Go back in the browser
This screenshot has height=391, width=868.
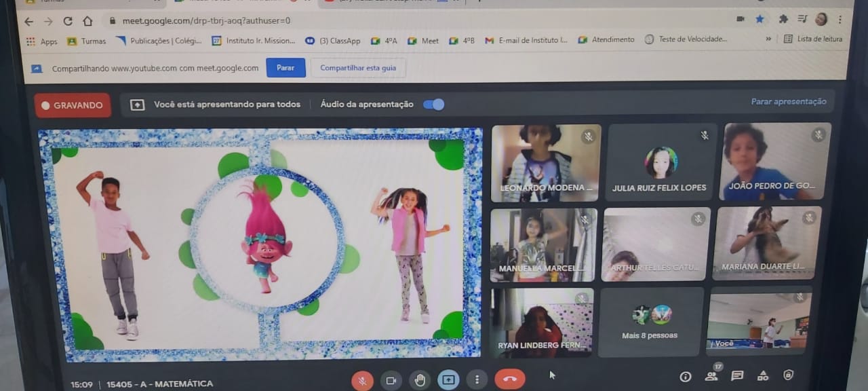coord(28,21)
